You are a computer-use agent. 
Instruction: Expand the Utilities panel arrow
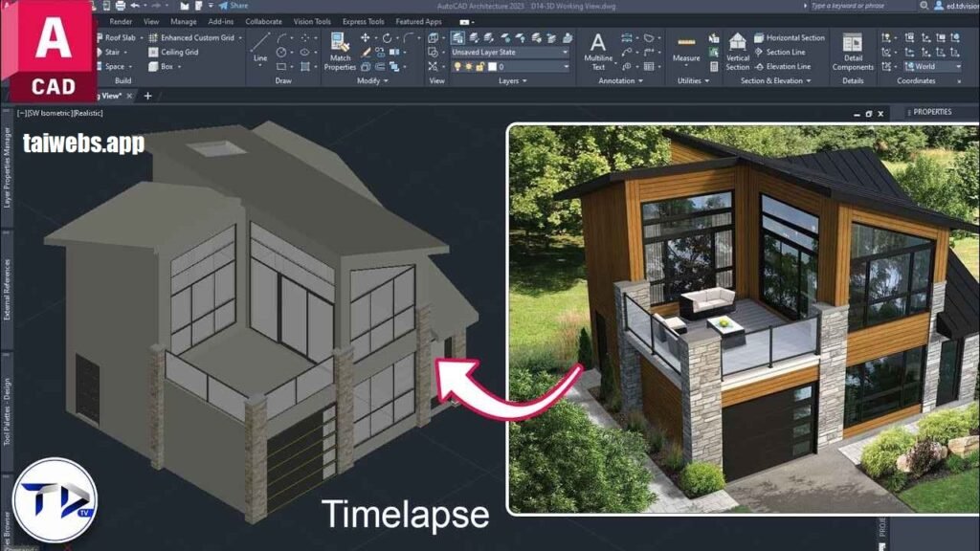click(707, 81)
